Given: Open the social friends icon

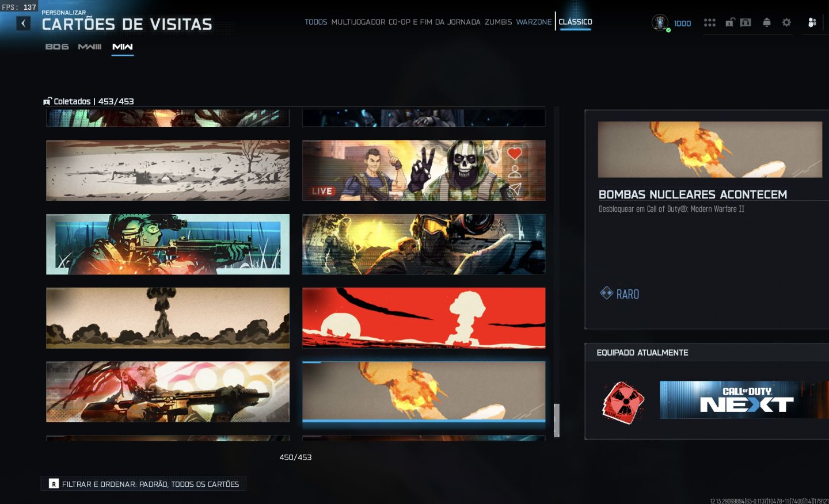Looking at the screenshot, I should (x=812, y=22).
